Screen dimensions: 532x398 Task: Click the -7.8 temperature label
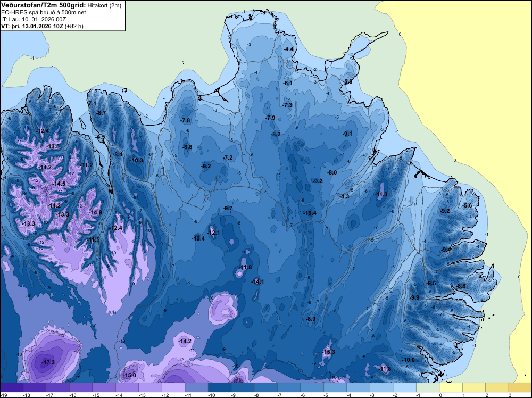(x=185, y=120)
